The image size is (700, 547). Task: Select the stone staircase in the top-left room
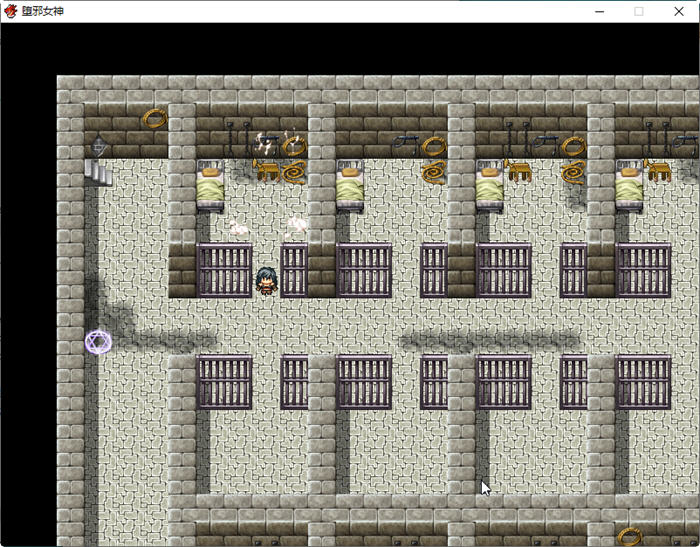pyautogui.click(x=98, y=173)
